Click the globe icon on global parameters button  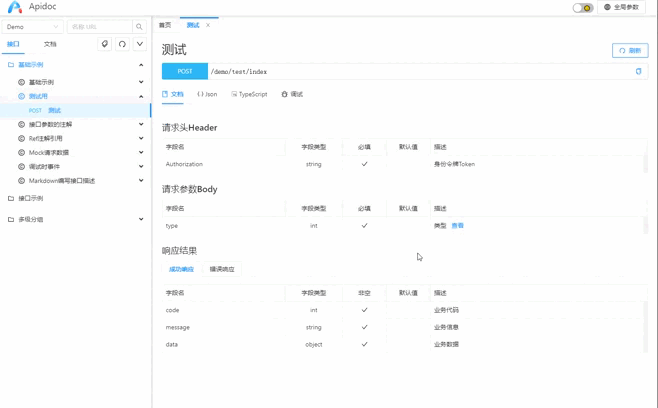(x=607, y=7)
